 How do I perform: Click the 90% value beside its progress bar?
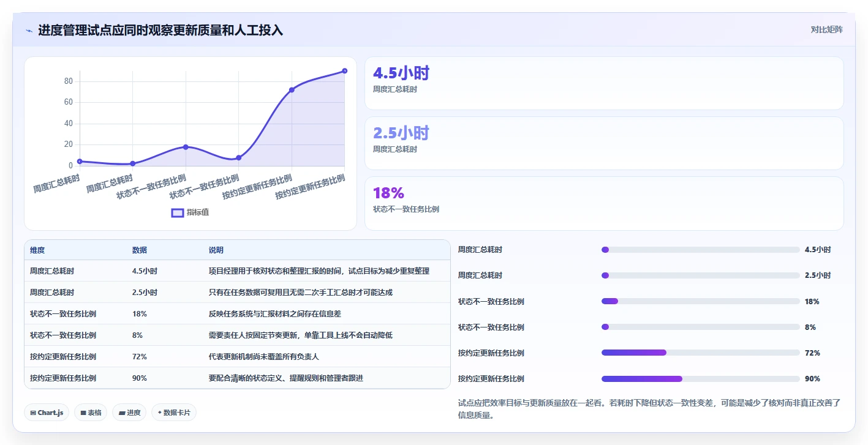[812, 379]
